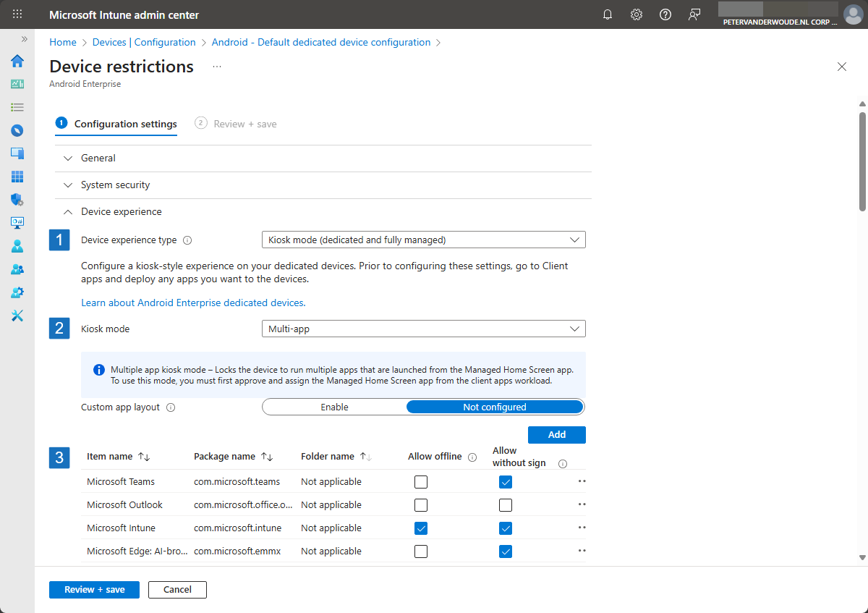Open the help question mark icon
Viewport: 868px width, 613px height.
(665, 14)
